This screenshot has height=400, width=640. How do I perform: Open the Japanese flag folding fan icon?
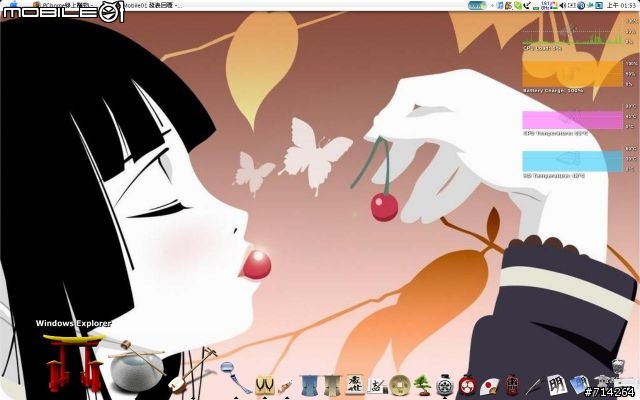click(x=489, y=386)
